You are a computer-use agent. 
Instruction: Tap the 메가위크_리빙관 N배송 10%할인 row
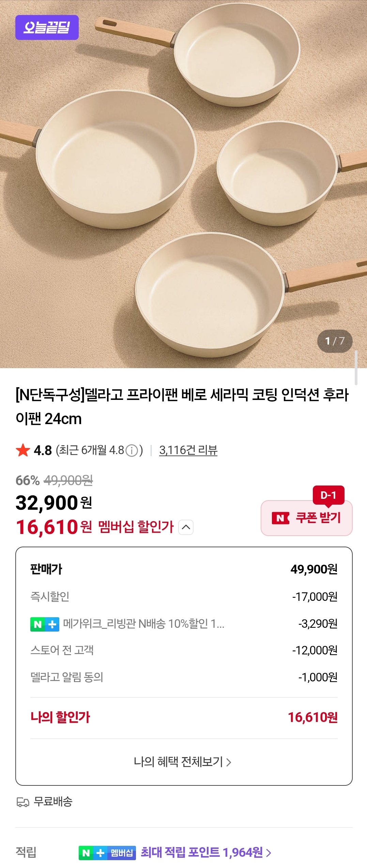(x=184, y=624)
